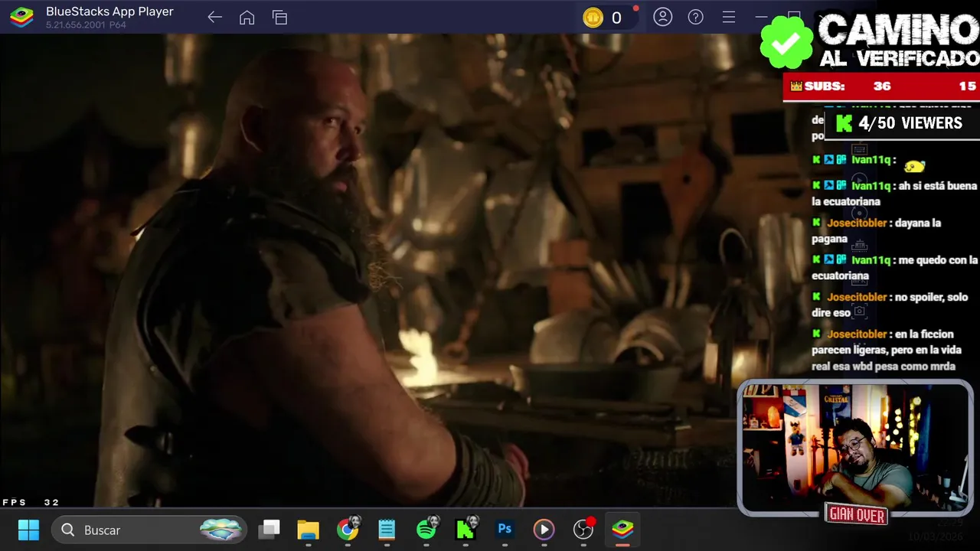Minimize the BlueStacks window
980x551 pixels.
761,17
